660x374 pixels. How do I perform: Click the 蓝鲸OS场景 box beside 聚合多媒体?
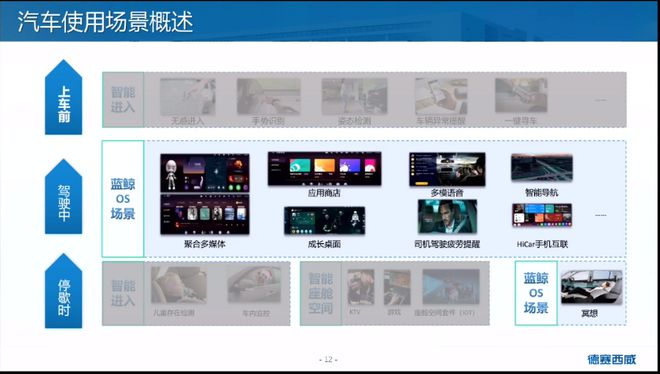point(123,199)
